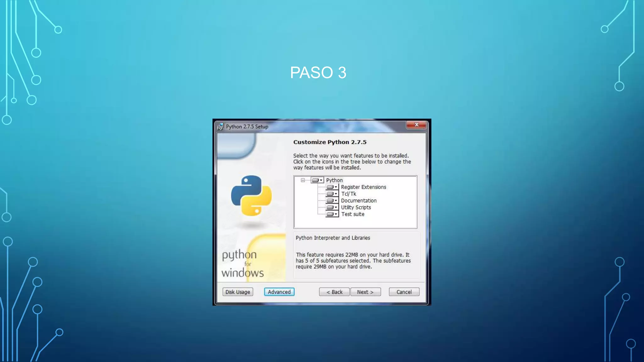The height and width of the screenshot is (362, 644).
Task: Open the Register Extensions feature dropdown icon
Action: (x=332, y=187)
